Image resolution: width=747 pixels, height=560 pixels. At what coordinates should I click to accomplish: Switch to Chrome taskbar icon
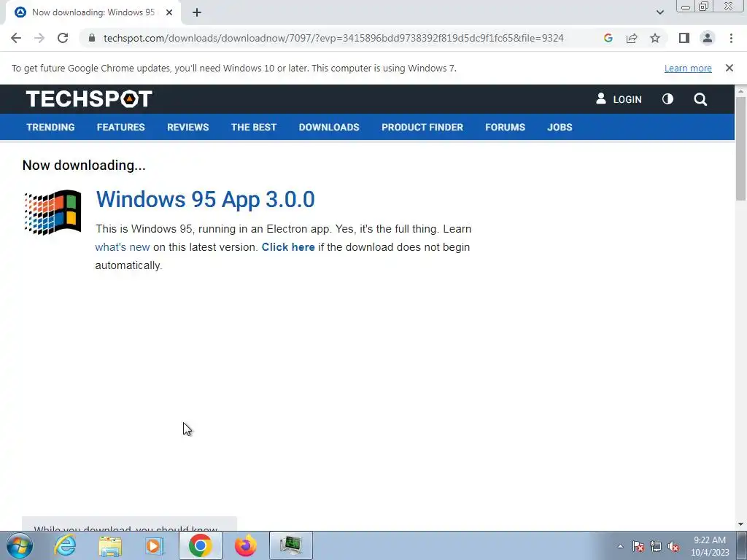[200, 545]
